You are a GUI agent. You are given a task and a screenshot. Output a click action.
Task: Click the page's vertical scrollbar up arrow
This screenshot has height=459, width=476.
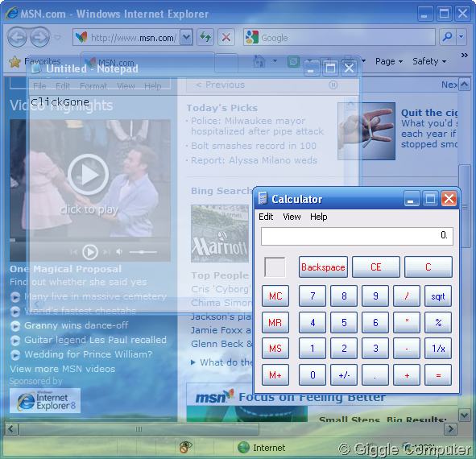coord(465,84)
